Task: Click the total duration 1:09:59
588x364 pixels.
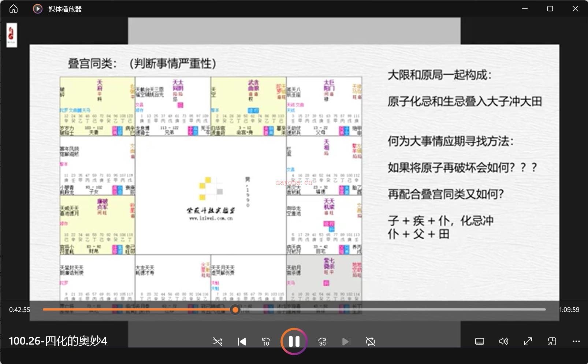Action: (x=569, y=310)
